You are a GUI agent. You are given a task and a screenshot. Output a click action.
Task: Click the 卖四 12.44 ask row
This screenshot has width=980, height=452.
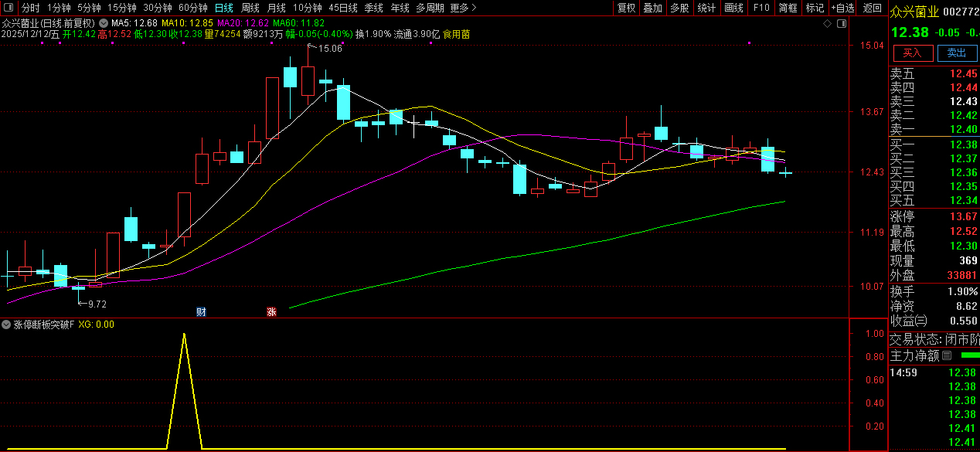point(934,88)
